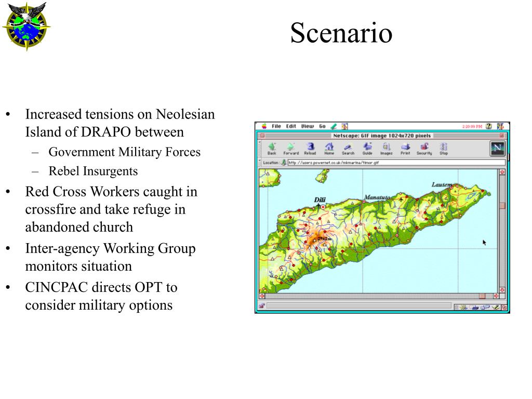Open the File menu
The height and width of the screenshot is (399, 532).
click(276, 126)
